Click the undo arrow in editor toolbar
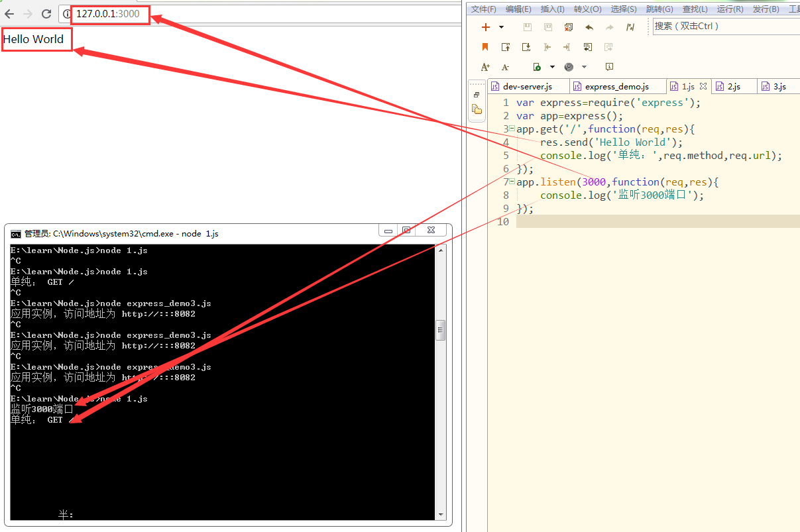800x532 pixels. pos(589,27)
